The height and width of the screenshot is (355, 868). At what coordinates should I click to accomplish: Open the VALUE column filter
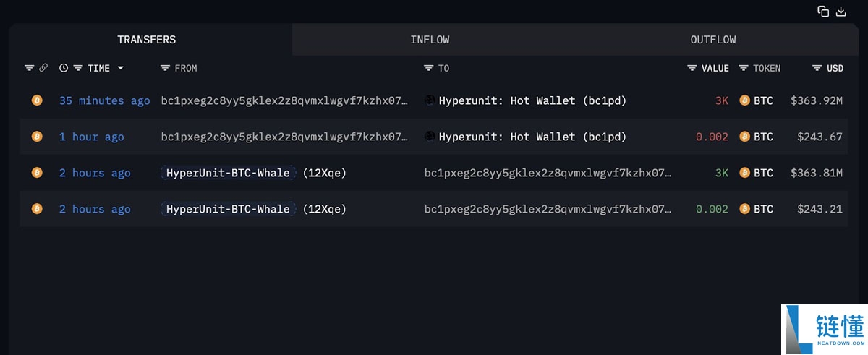coord(692,68)
